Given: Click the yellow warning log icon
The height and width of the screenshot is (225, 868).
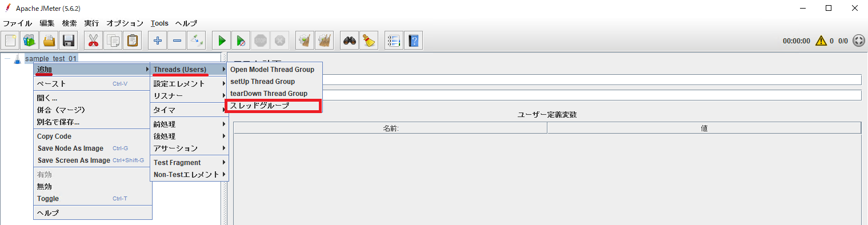Looking at the screenshot, I should 821,41.
